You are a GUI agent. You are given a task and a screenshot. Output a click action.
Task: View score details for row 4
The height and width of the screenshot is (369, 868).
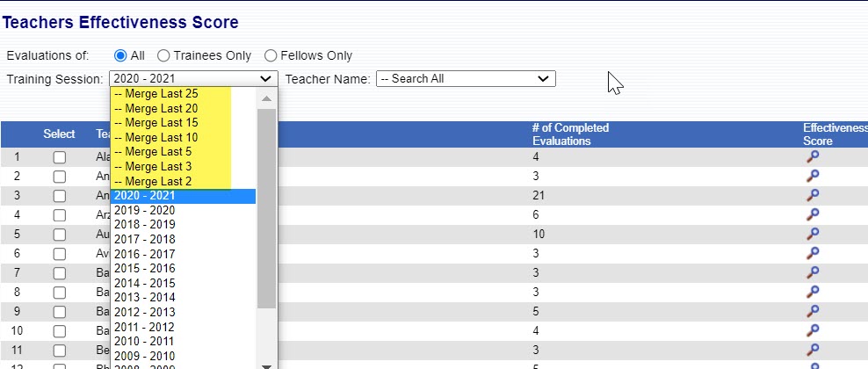point(813,214)
